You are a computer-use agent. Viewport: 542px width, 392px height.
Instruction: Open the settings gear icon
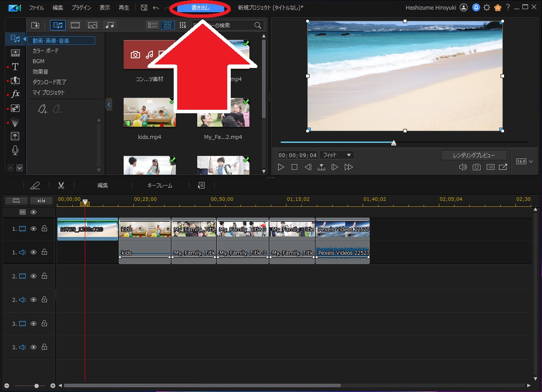pyautogui.click(x=487, y=8)
